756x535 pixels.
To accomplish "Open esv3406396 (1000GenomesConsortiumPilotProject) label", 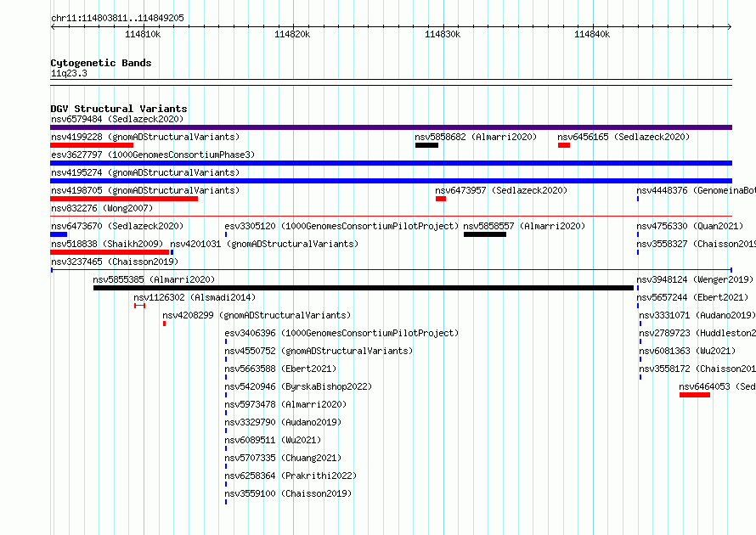I will (x=341, y=333).
